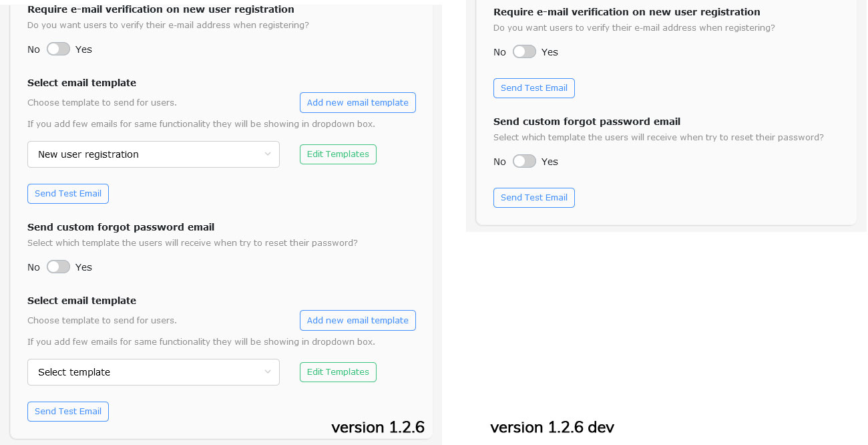Screen dimensions: 868x445
Task: Send Test Email below dev verification toggle
Action: (533, 88)
